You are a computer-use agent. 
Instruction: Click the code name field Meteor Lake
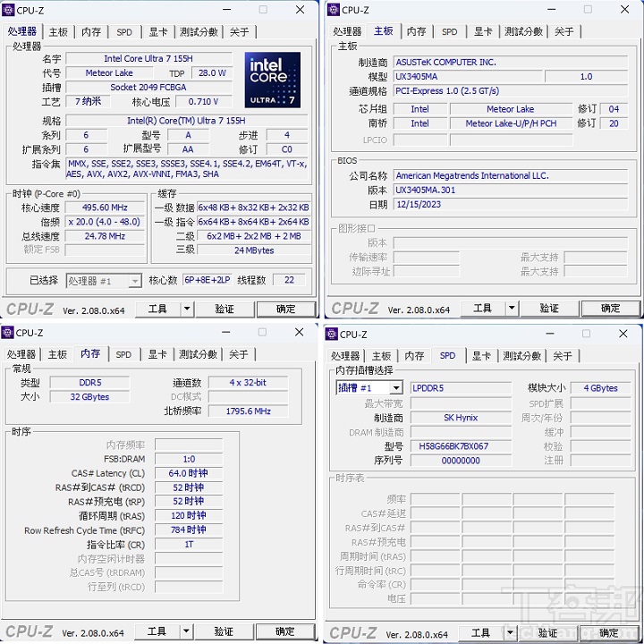coord(109,72)
